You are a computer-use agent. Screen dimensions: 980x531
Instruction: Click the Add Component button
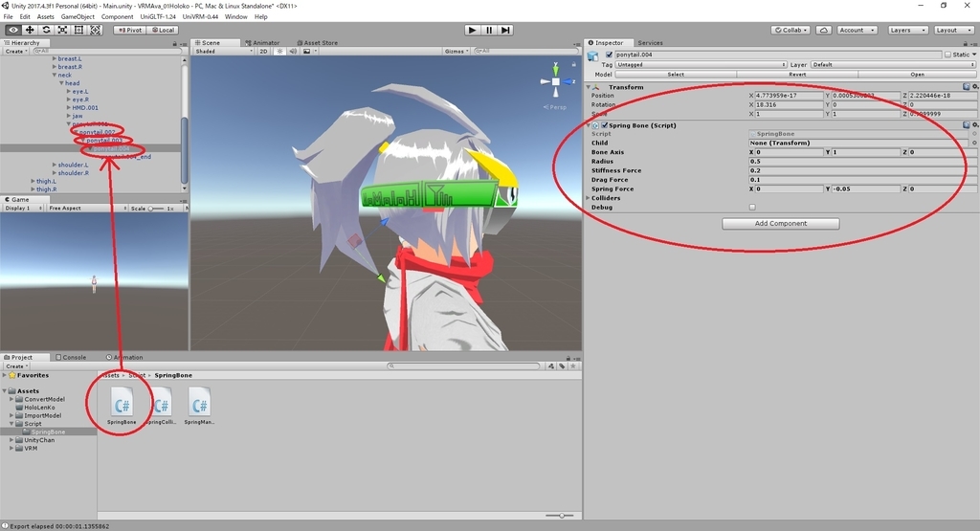click(781, 224)
